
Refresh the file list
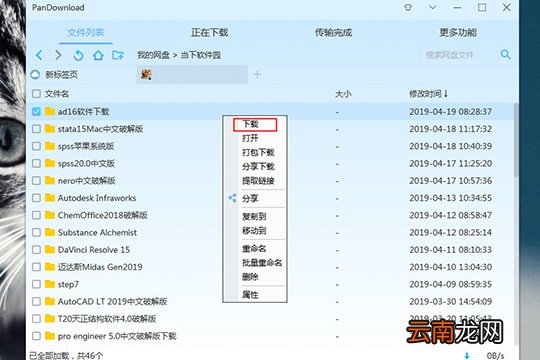(x=79, y=55)
